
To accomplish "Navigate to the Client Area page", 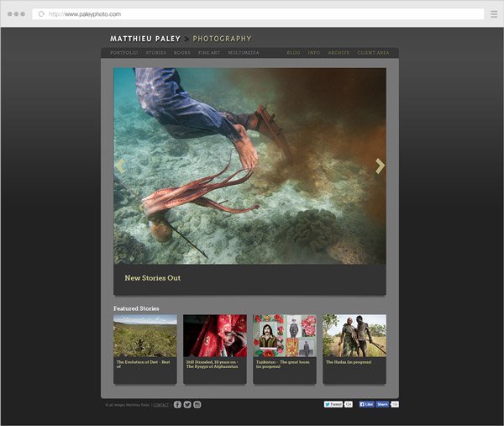I will [373, 53].
